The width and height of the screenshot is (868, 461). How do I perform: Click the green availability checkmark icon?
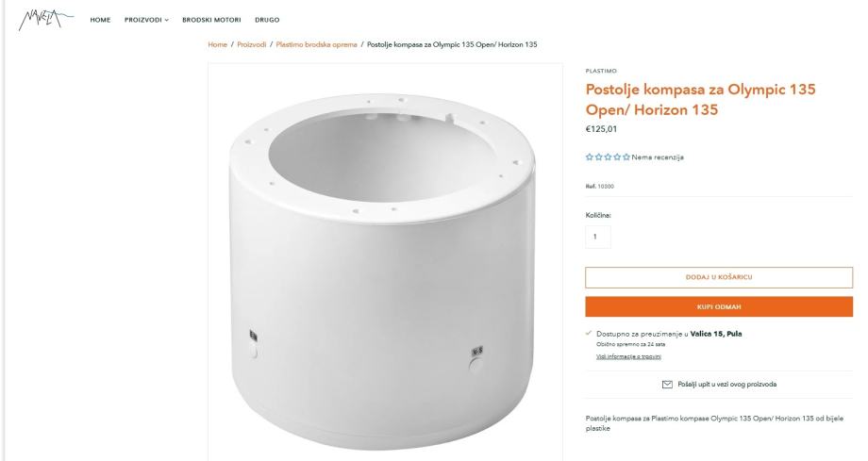pos(589,333)
